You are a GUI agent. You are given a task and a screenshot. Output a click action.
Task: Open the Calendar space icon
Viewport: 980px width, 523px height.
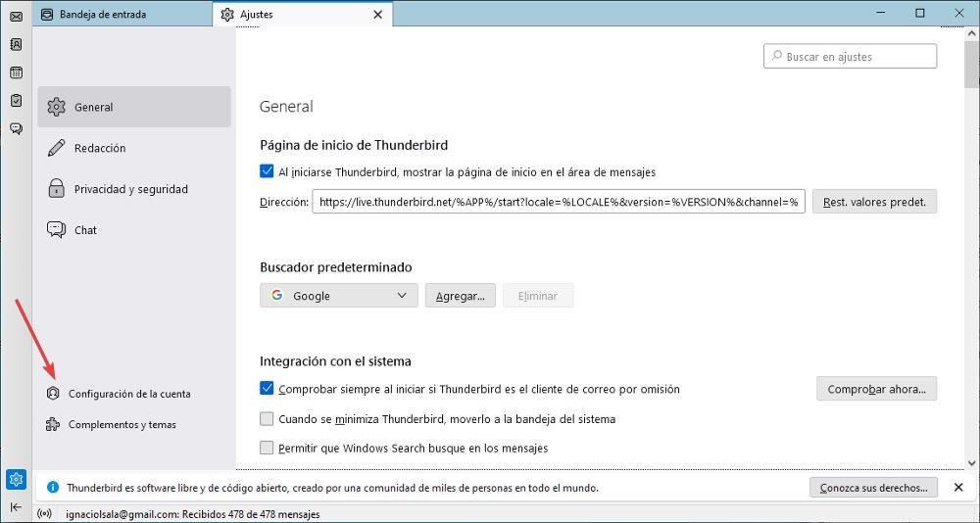17,72
